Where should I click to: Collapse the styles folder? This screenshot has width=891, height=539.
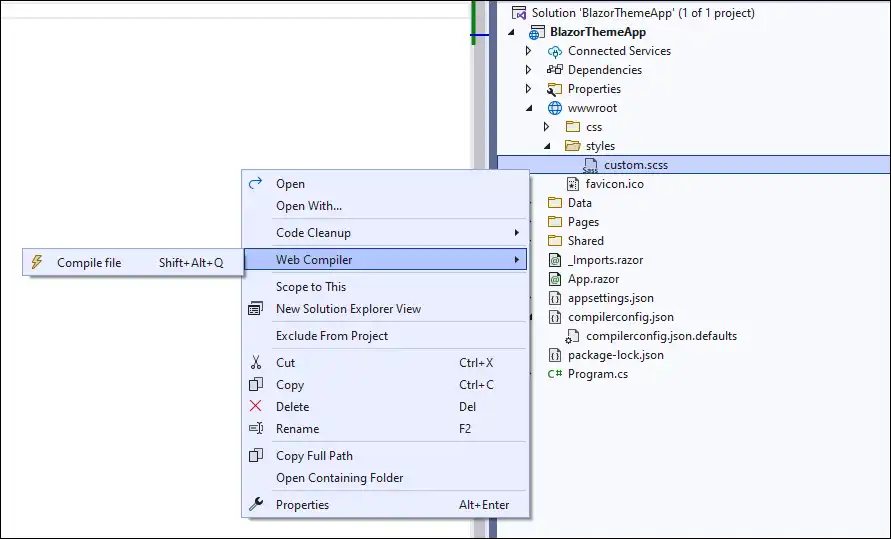point(548,146)
